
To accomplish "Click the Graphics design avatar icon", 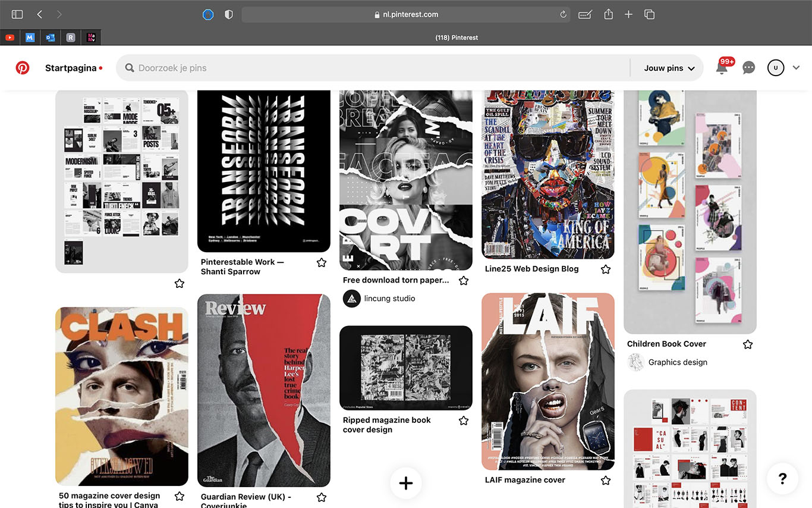I will click(x=636, y=362).
